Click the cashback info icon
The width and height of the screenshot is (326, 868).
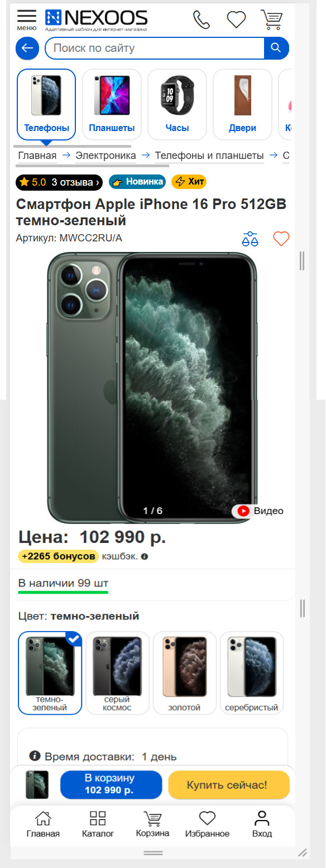tap(145, 556)
